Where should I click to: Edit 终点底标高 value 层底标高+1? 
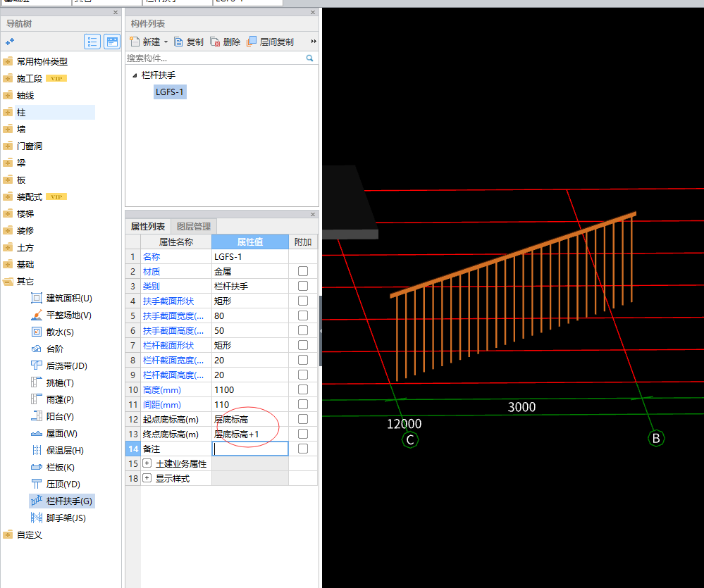pyautogui.click(x=250, y=434)
